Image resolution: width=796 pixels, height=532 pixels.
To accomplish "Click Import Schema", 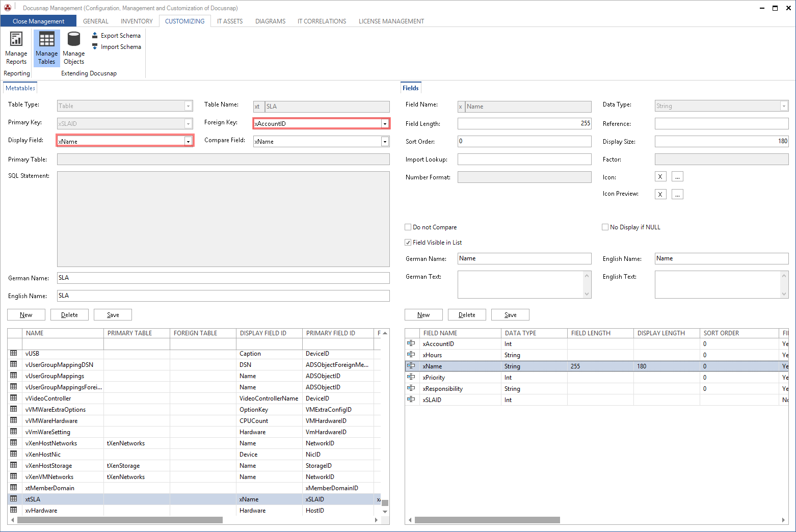I will [116, 47].
